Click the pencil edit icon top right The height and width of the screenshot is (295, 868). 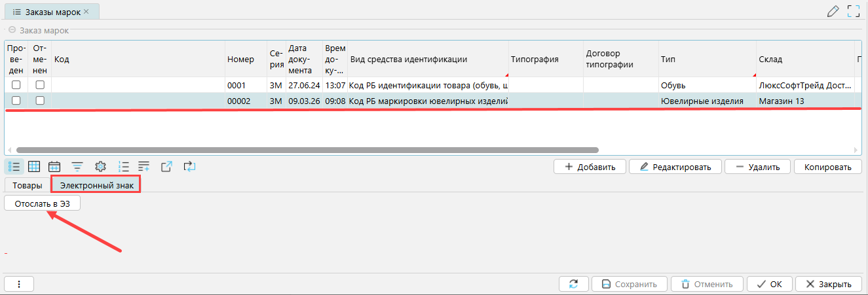[833, 11]
